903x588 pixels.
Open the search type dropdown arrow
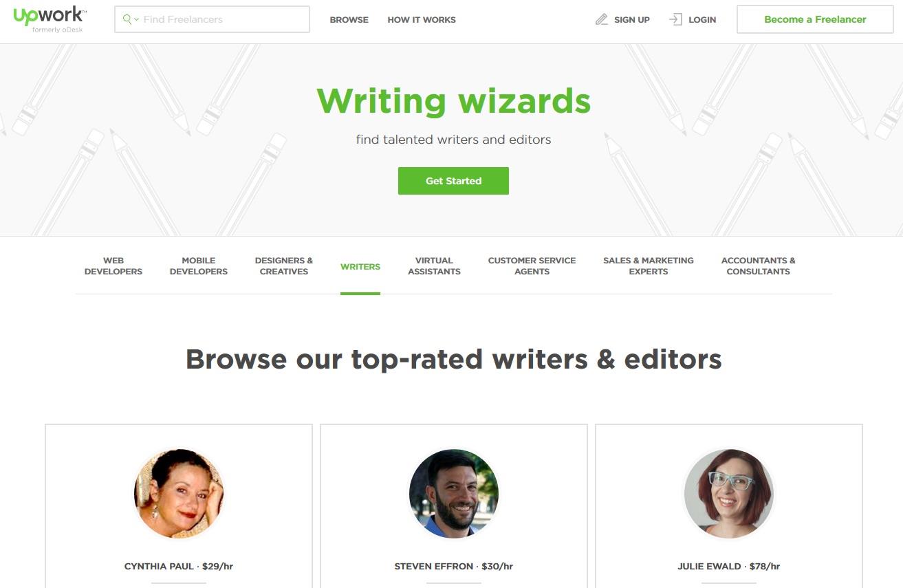(136, 20)
